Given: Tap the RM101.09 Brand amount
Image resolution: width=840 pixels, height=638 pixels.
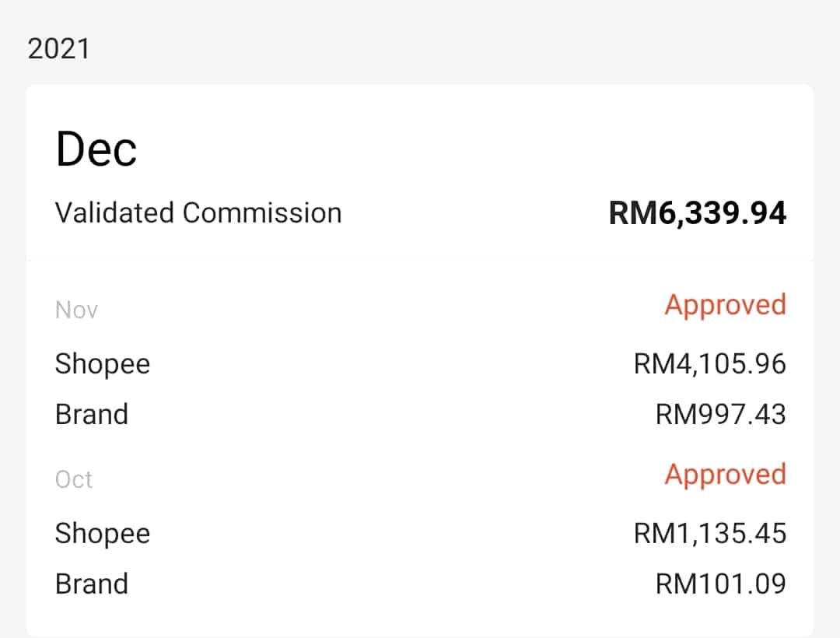Looking at the screenshot, I should (721, 584).
